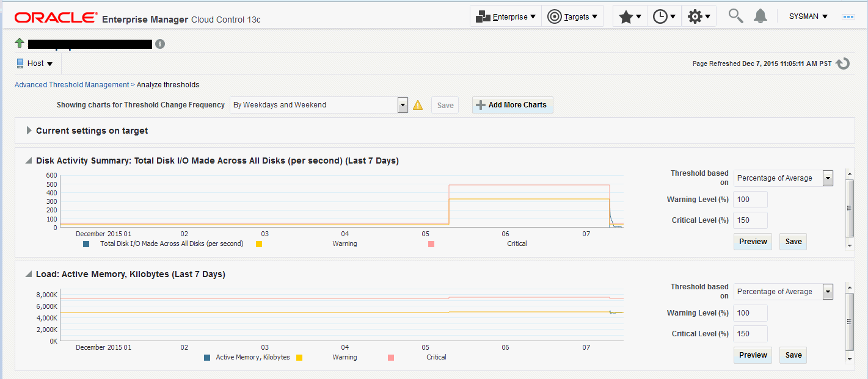Click the accessibility dots icon at top right
868x379 pixels.
click(848, 16)
